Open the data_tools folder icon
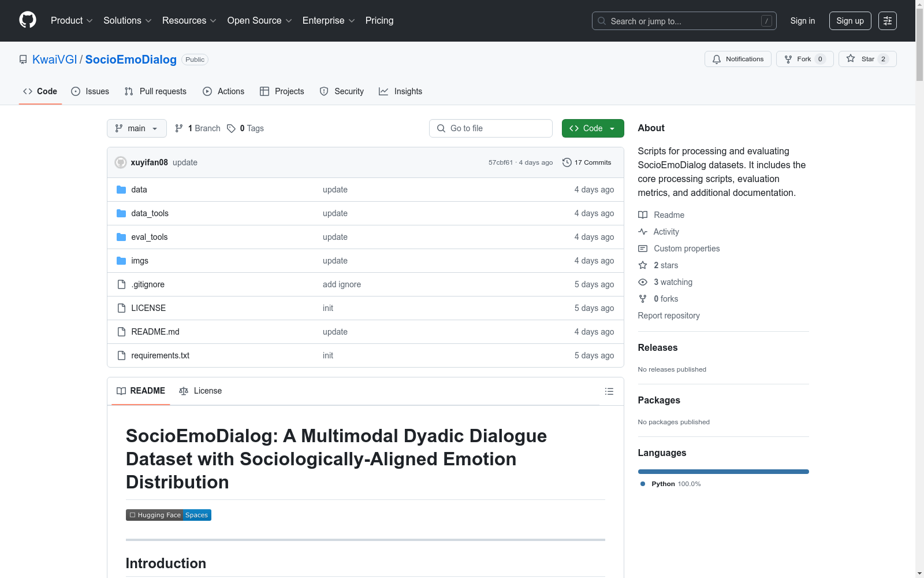The image size is (924, 578). 121,213
